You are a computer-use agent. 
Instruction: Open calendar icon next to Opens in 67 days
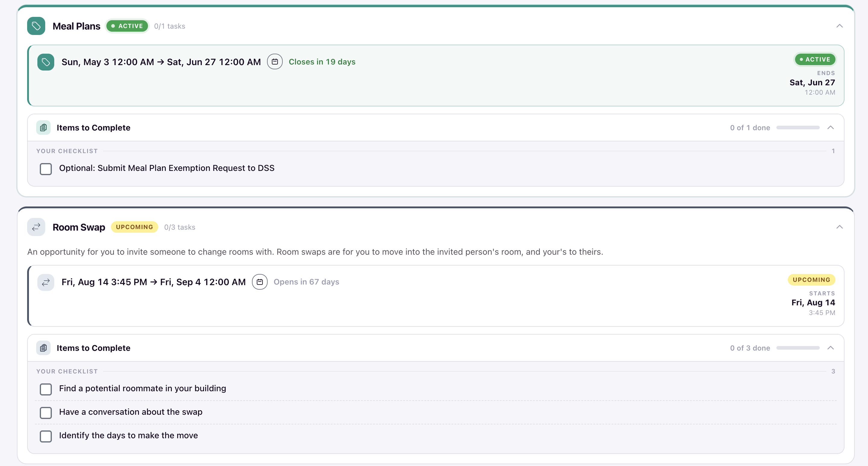[x=259, y=282]
